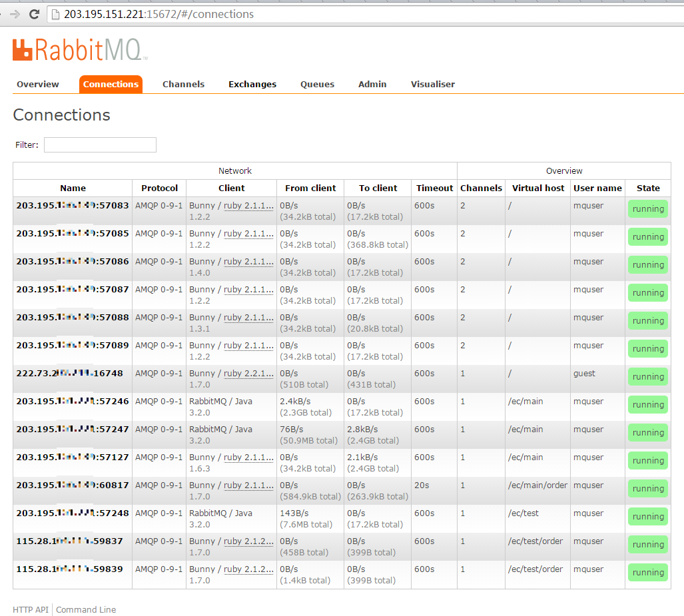Click running badge for guest user row

click(x=648, y=376)
